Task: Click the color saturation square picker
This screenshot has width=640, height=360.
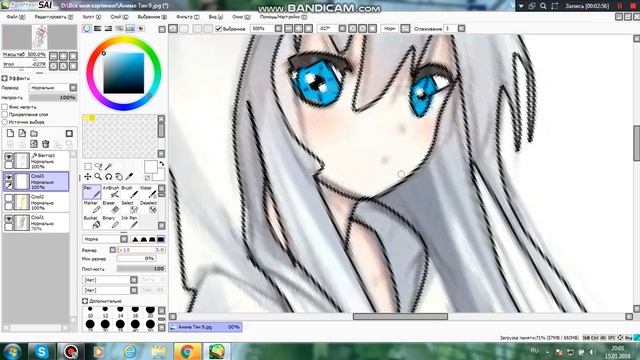Action: pos(124,73)
